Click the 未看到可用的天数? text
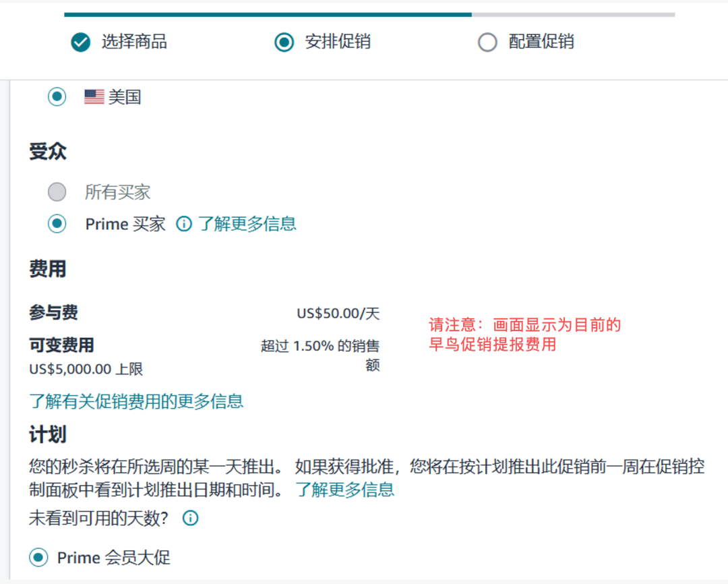Viewport: 728px width, 584px height. 98,518
